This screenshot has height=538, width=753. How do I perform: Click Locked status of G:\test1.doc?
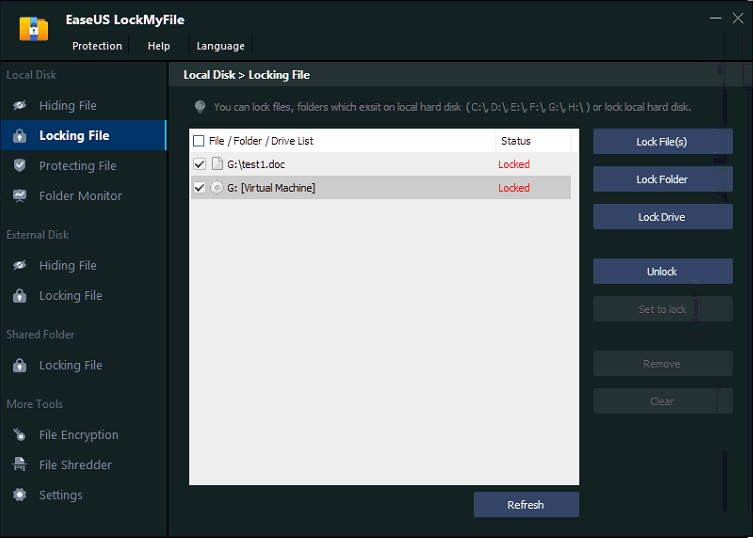(x=514, y=164)
